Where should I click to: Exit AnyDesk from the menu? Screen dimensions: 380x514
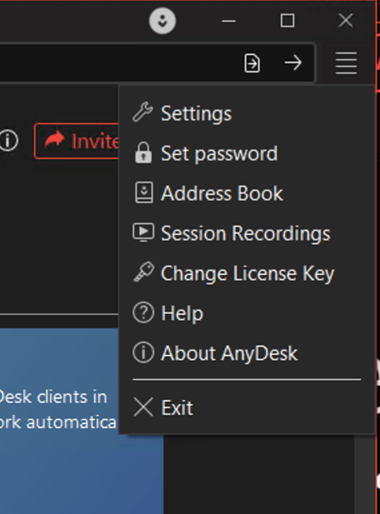246,407
